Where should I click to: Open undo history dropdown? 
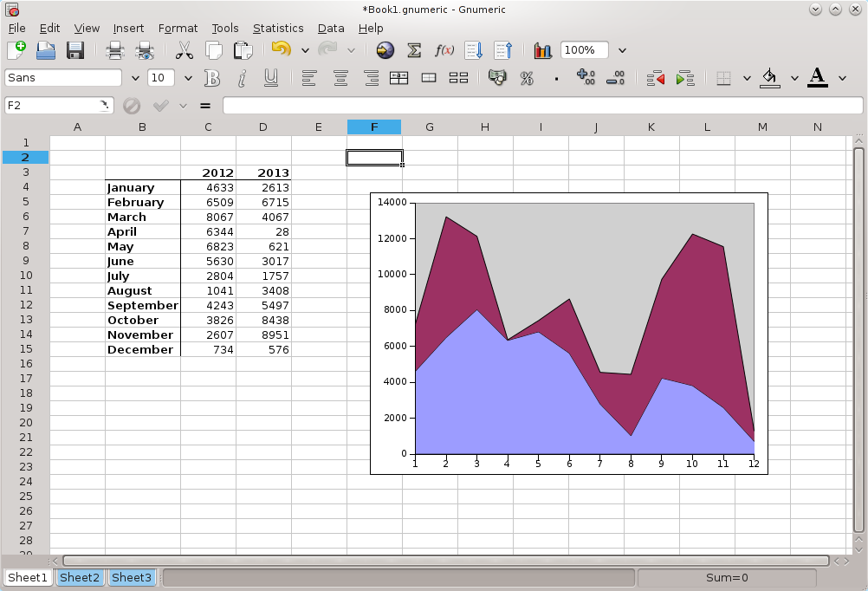coord(305,50)
